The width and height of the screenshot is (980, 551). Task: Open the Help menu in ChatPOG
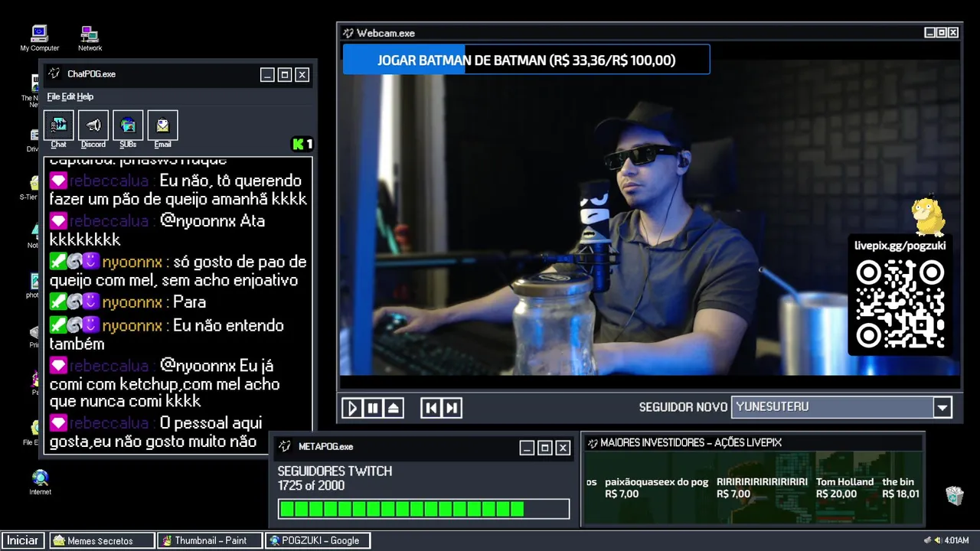pos(85,96)
